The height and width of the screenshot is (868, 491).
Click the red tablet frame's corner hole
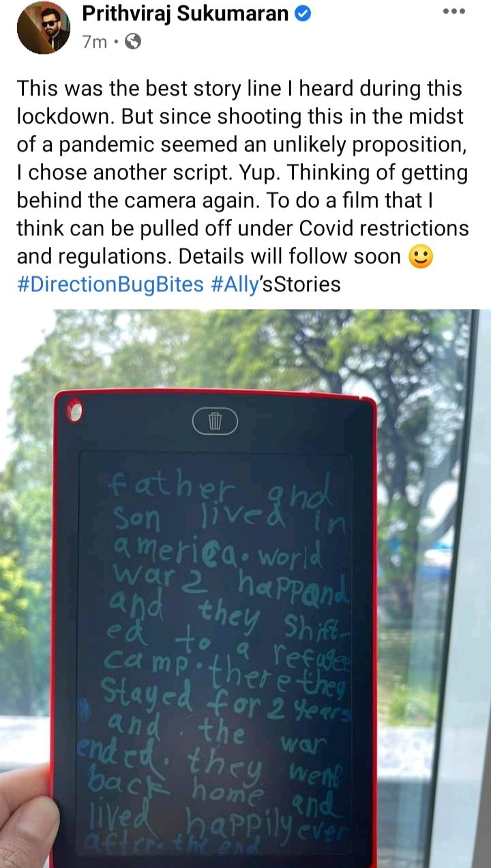click(74, 411)
